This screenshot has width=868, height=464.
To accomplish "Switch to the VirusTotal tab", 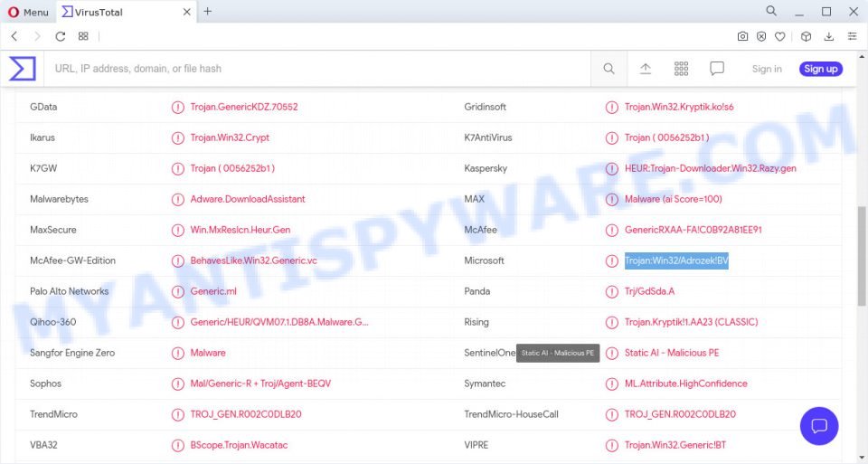I will [x=125, y=12].
